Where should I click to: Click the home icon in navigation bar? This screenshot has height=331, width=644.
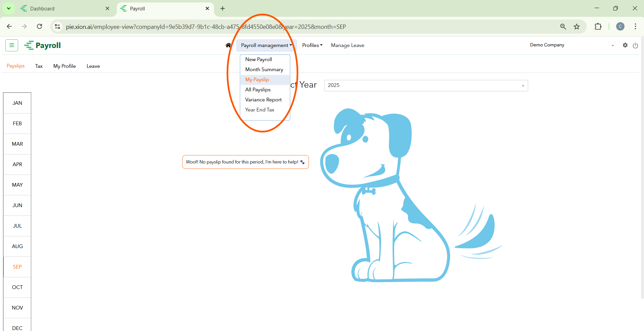pyautogui.click(x=228, y=45)
